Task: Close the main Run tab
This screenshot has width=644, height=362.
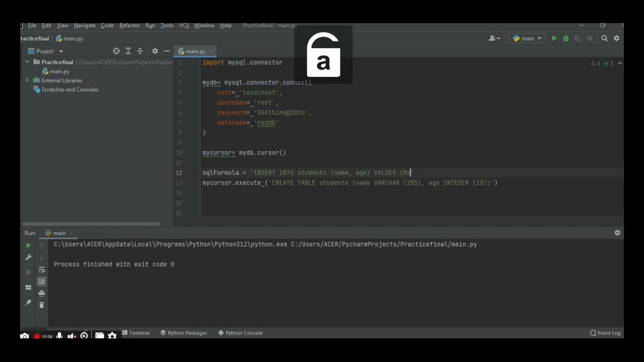Action: (x=71, y=233)
